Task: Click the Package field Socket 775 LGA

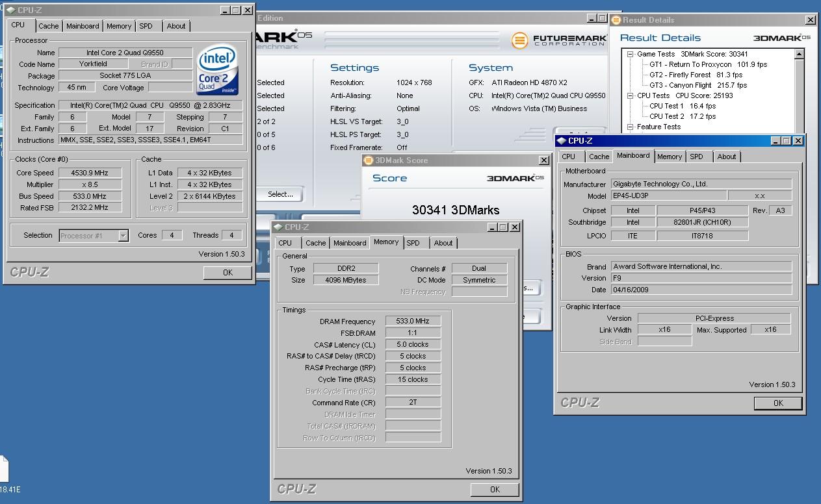Action: point(125,76)
